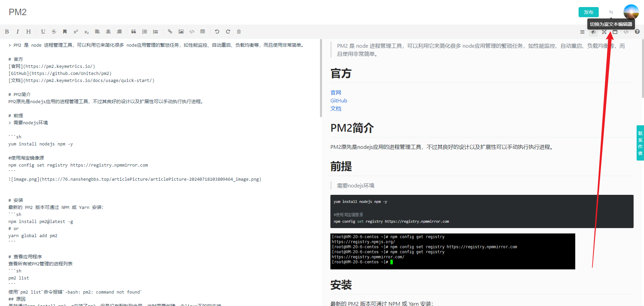Clear the editor with the trash icon
The image size is (644, 306).
[x=239, y=32]
